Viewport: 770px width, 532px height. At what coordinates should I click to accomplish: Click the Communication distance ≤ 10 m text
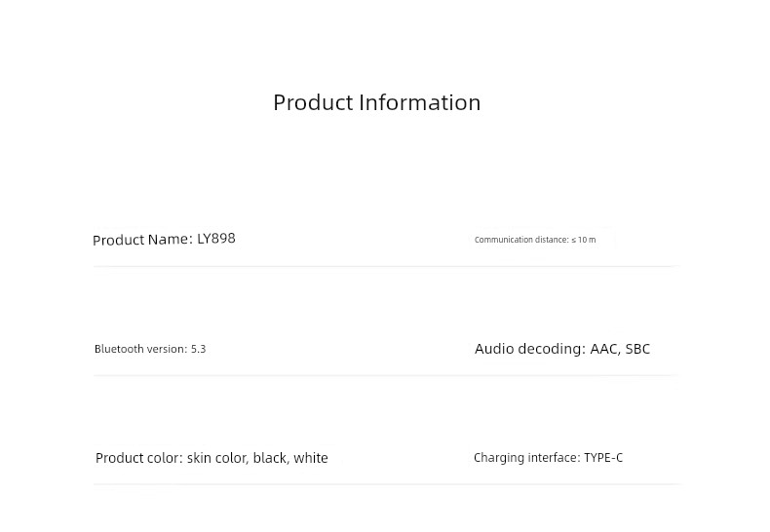click(x=535, y=240)
